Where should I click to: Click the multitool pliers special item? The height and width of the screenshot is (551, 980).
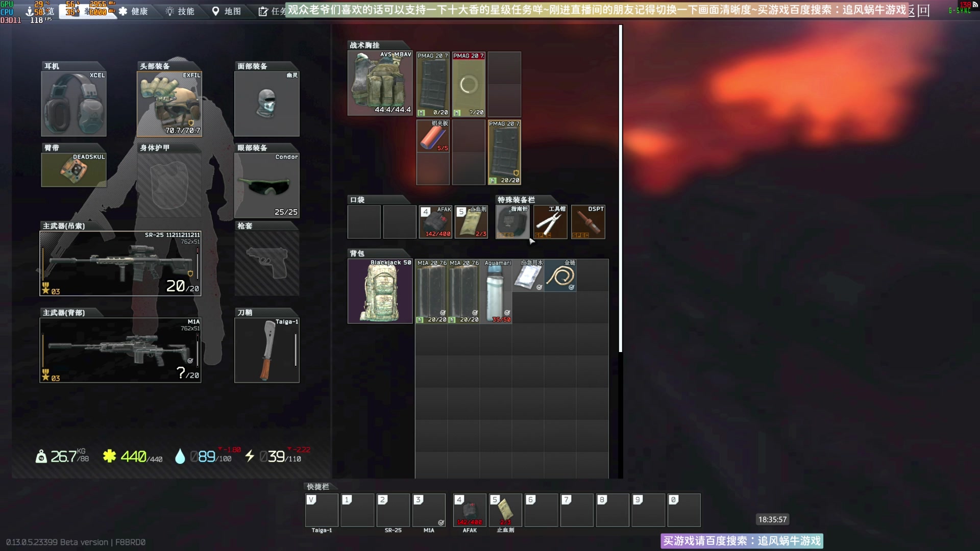point(550,222)
